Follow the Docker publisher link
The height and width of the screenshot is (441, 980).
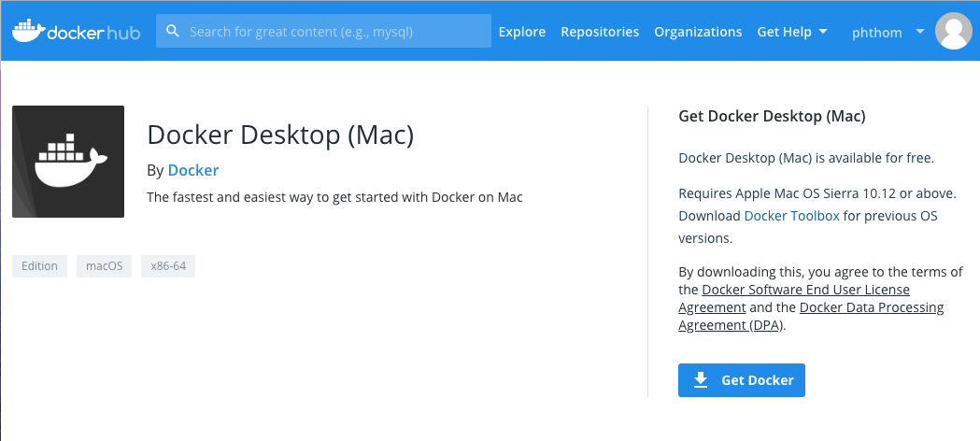[192, 170]
